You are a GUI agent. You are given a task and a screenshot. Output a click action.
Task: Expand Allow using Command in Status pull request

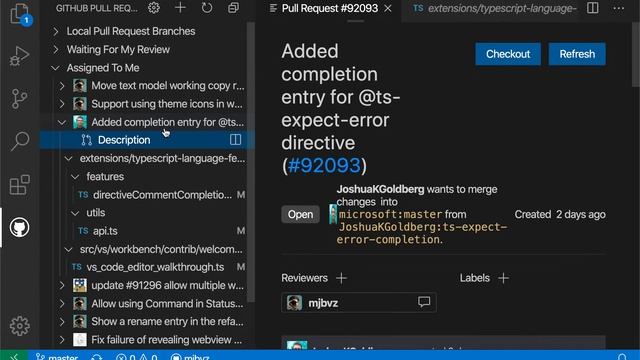[62, 304]
